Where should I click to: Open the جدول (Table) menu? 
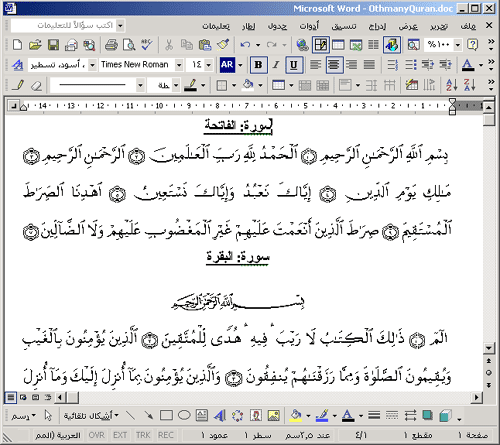coord(277,26)
